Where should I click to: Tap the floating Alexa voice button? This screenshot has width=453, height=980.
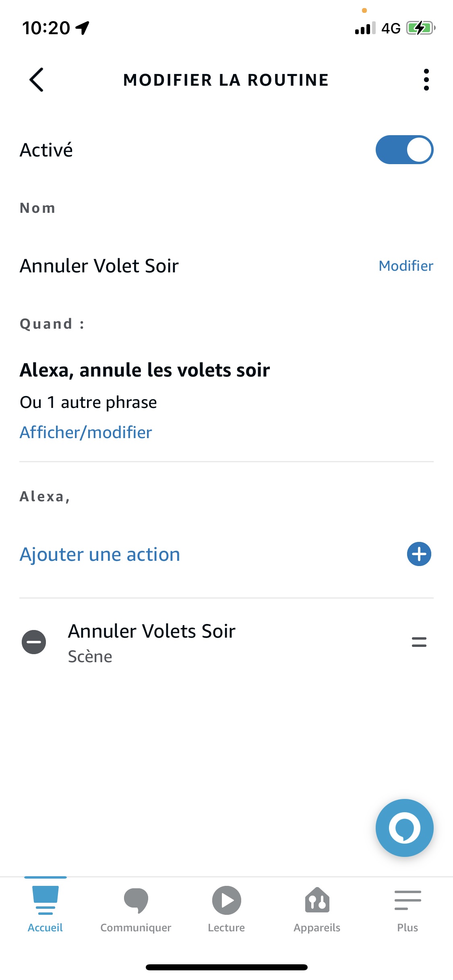[x=404, y=828]
